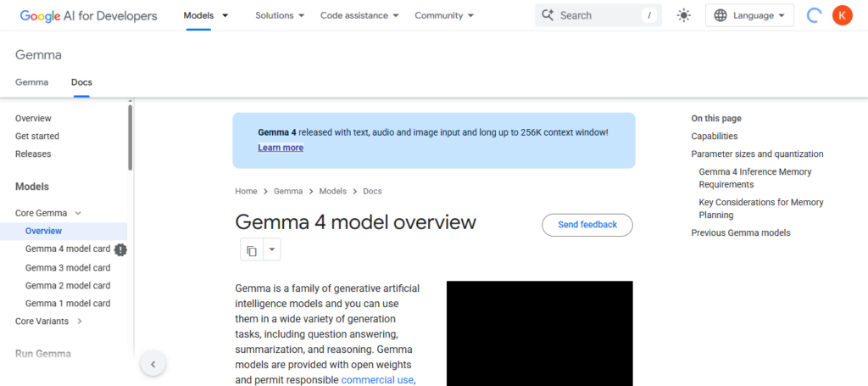The width and height of the screenshot is (868, 386).
Task: Jump to Gemma 4 Inference Memory Requirements
Action: 755,178
